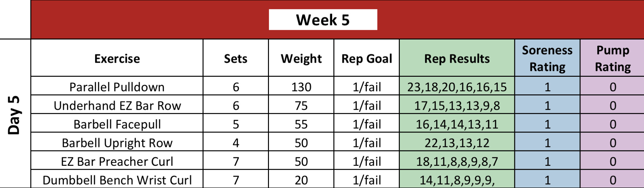Click the Underhand EZ Bar Row cell
Viewport: 644px width, 188px height.
[117, 106]
